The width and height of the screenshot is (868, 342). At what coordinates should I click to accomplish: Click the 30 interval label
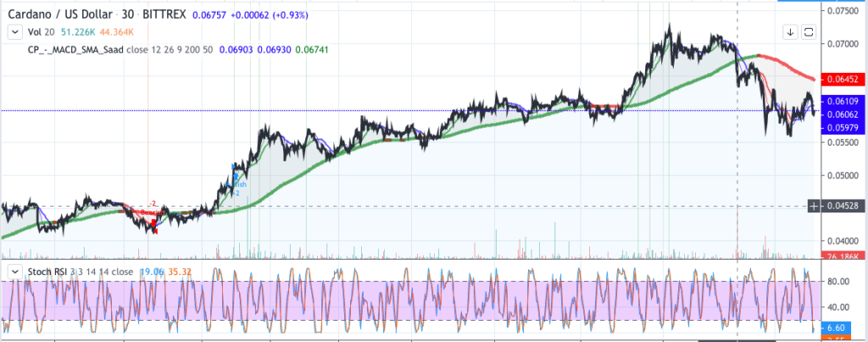pyautogui.click(x=129, y=16)
